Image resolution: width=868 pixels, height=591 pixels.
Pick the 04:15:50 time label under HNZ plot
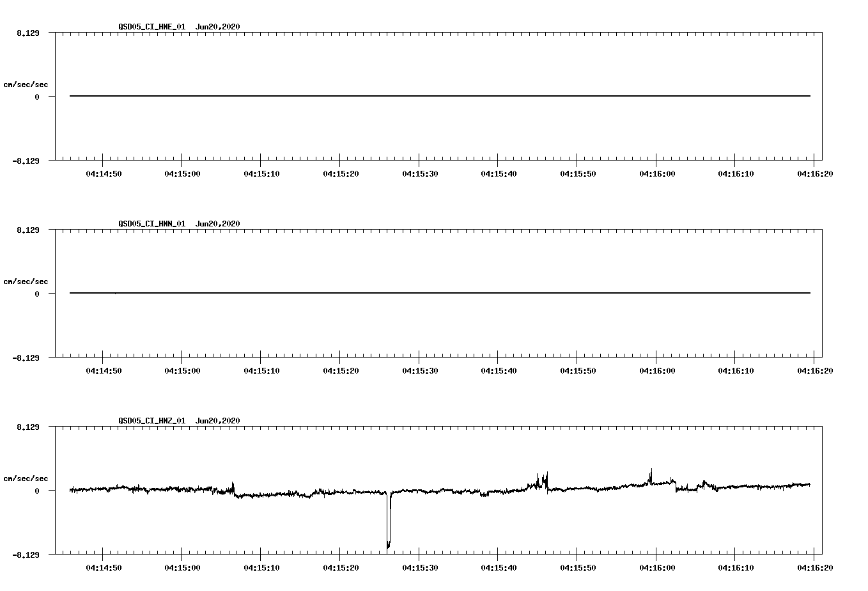pos(578,567)
